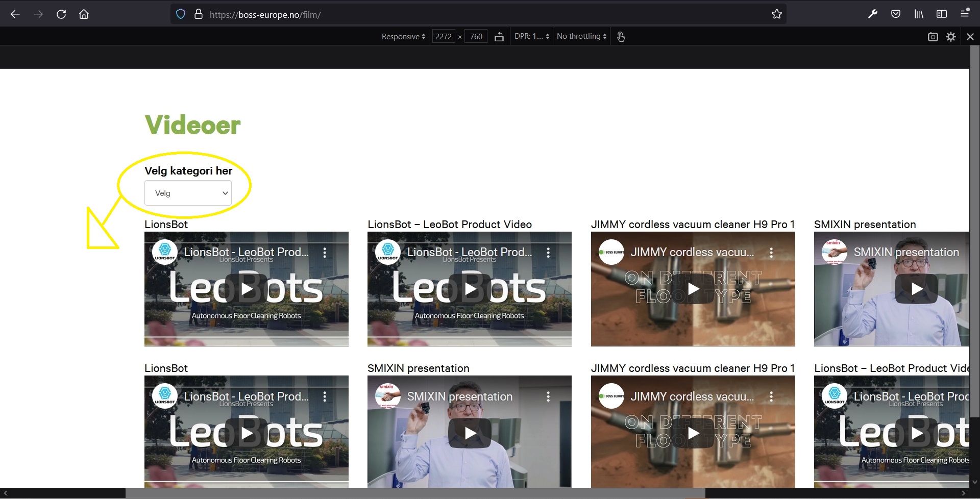Click the viewport height field 760
Viewport: 980px width, 499px height.
pos(476,37)
